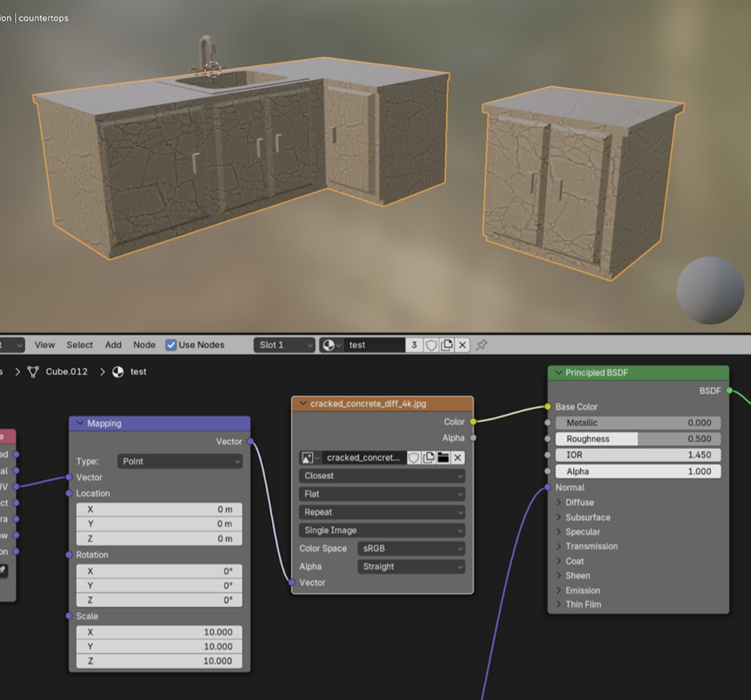The width and height of the screenshot is (751, 700).
Task: Click the material name field test
Action: pyautogui.click(x=375, y=345)
